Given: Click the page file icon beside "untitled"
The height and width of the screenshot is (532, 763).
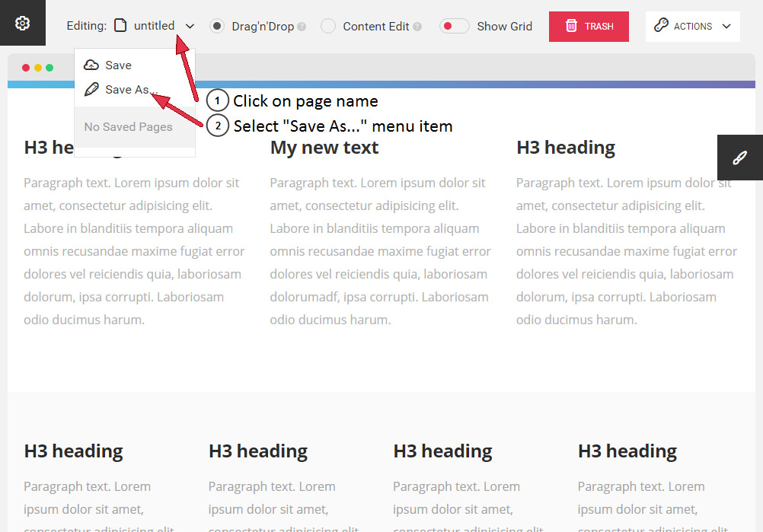Looking at the screenshot, I should [120, 26].
